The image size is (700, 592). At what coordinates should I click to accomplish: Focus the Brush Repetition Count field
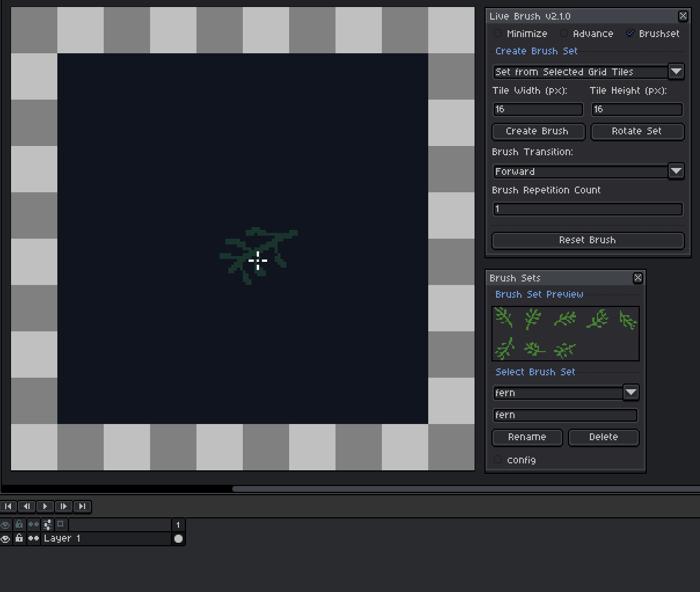[588, 209]
